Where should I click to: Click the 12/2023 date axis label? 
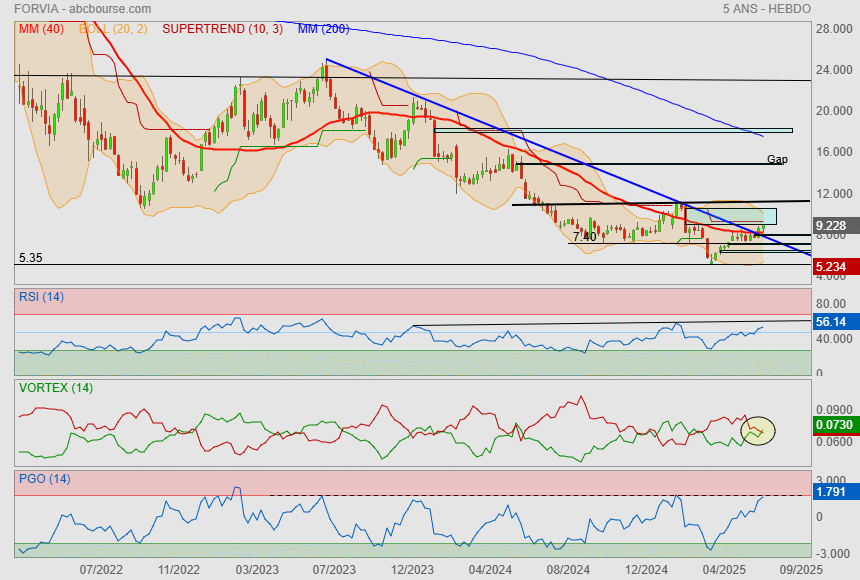click(x=412, y=570)
